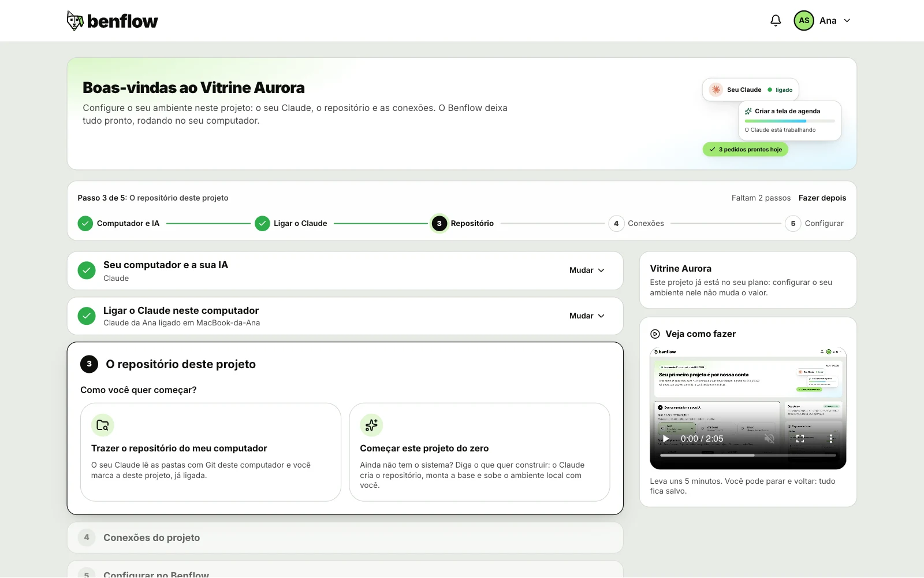Viewport: 924px width, 578px height.
Task: Select step 3 Repositório in the stepper
Action: click(x=463, y=224)
